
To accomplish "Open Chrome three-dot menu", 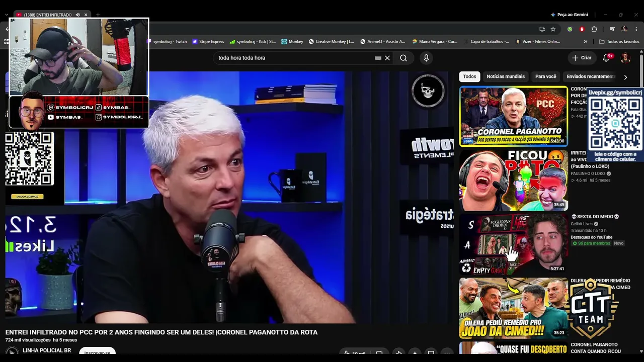I will pyautogui.click(x=636, y=29).
